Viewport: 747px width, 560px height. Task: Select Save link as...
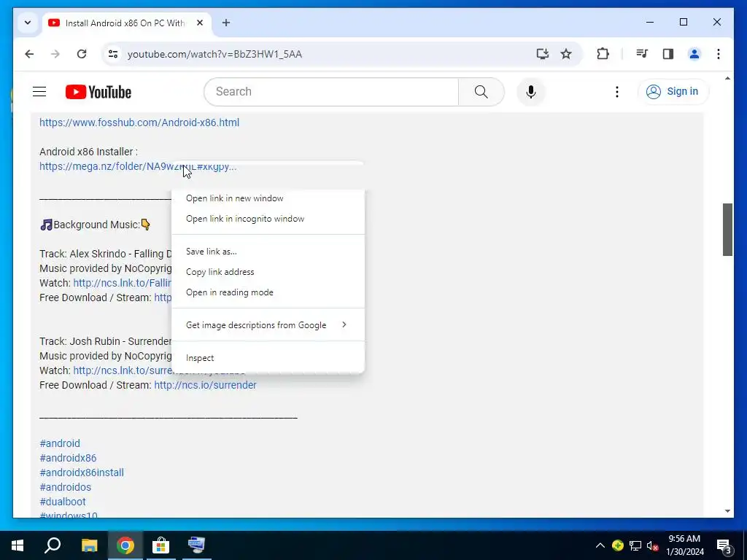[268, 252]
